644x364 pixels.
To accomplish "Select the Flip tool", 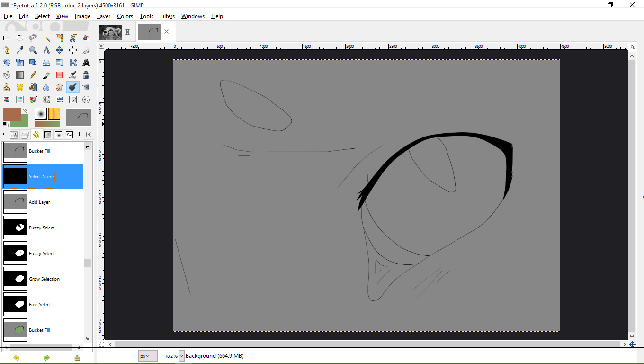I will [60, 63].
